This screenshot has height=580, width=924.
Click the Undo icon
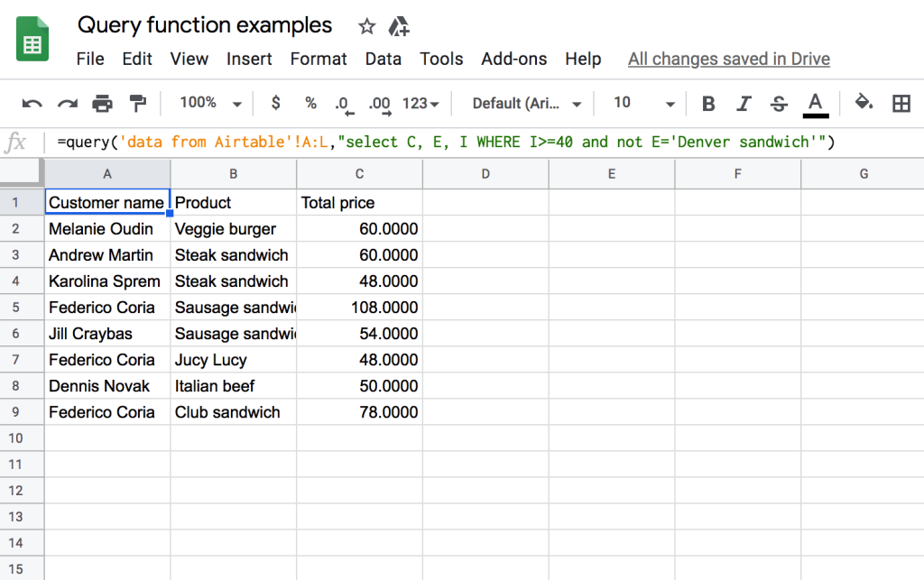pos(32,103)
